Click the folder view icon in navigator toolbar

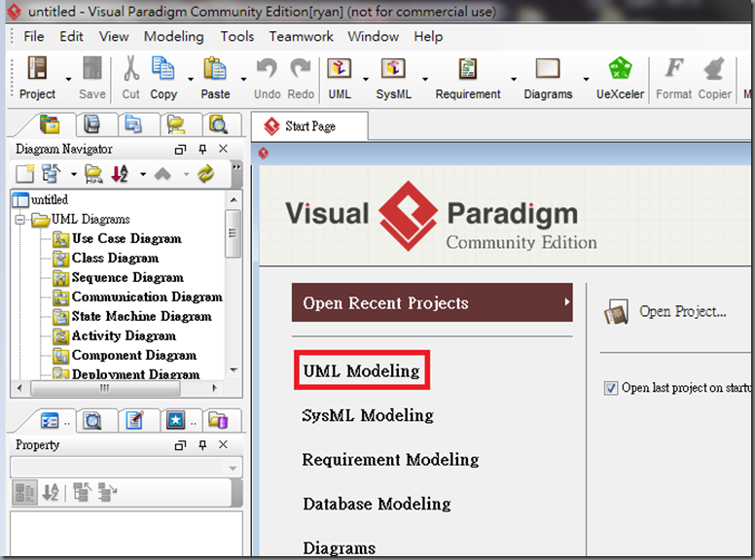pos(93,174)
